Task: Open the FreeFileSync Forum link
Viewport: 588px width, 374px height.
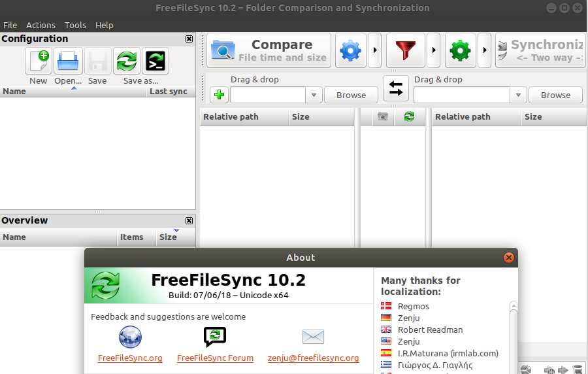Action: [215, 358]
